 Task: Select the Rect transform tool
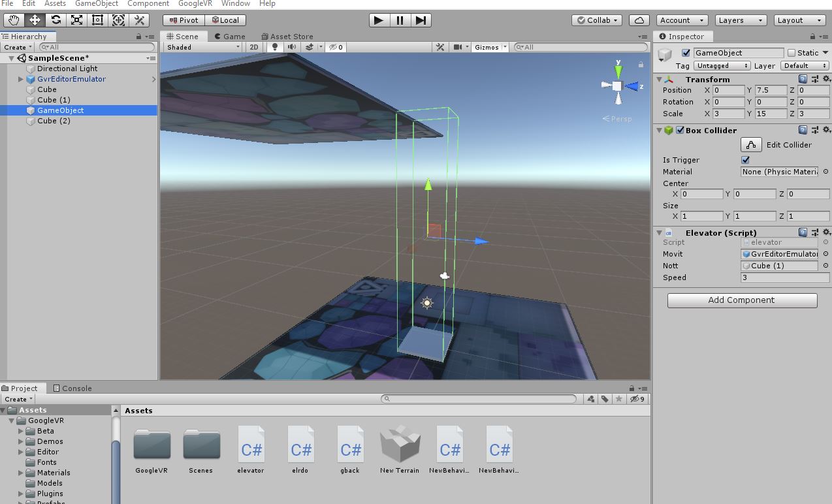(97, 20)
